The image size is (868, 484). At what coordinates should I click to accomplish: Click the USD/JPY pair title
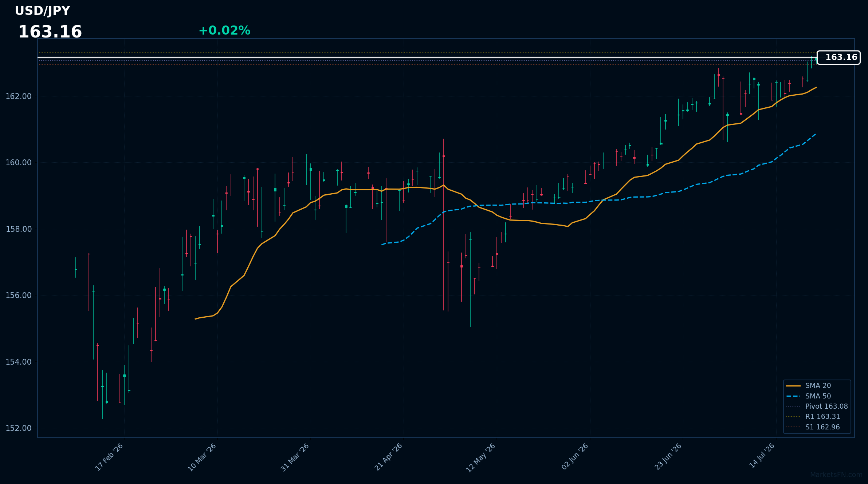(x=42, y=11)
